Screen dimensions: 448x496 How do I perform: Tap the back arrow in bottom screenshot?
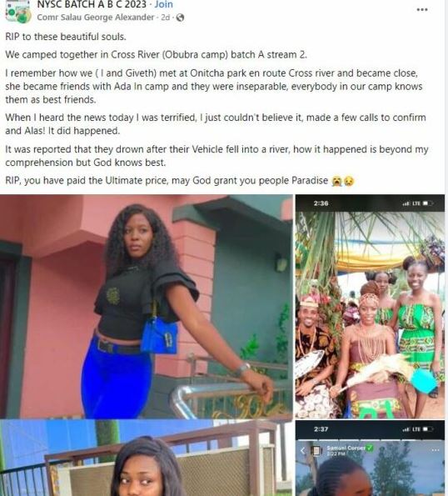(302, 450)
